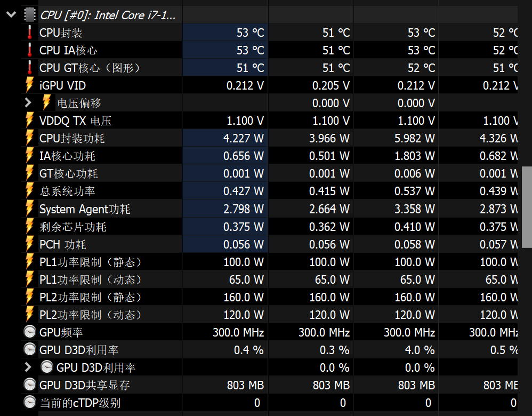Click clock icon beside 当前的cTDP级别
The image size is (532, 416).
pos(30,402)
